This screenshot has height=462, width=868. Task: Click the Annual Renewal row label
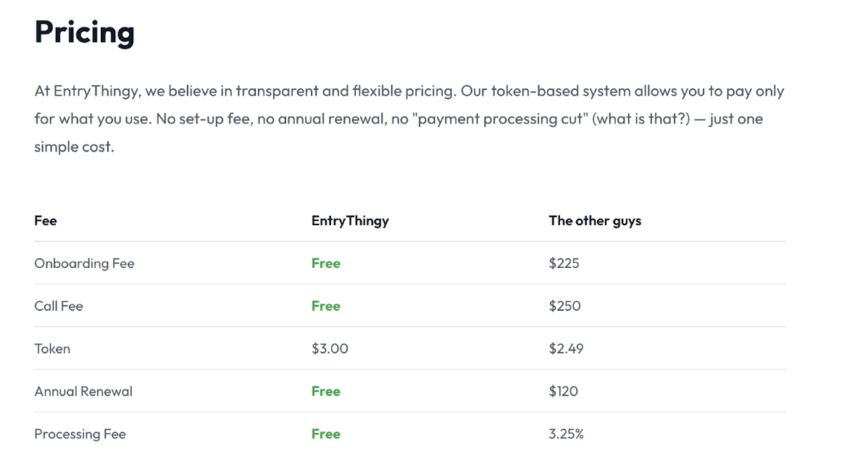pyautogui.click(x=83, y=392)
